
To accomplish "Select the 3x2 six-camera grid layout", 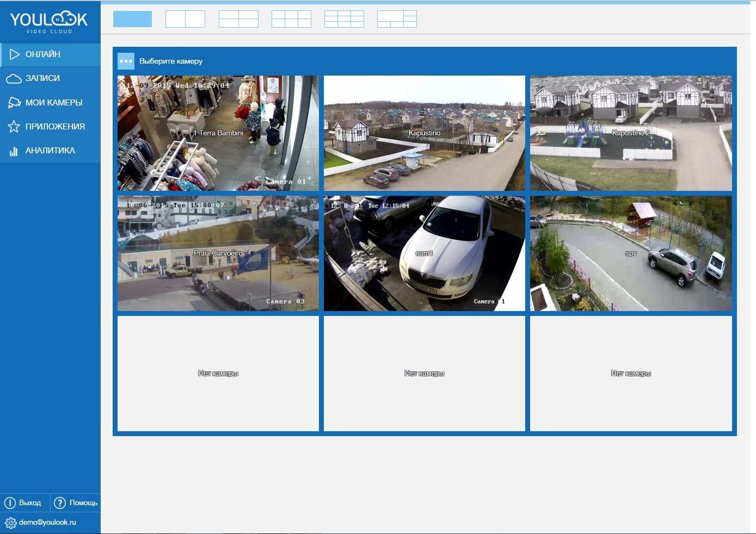I will click(291, 19).
